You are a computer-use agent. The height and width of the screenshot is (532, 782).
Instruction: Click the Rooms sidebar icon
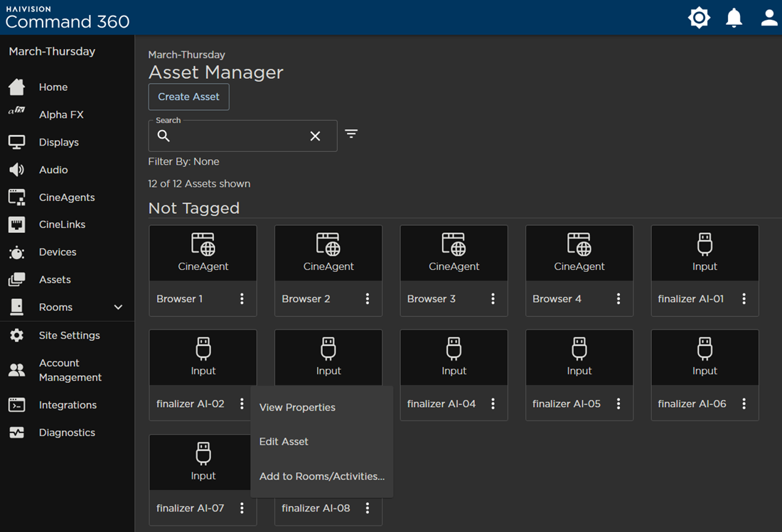coord(16,307)
